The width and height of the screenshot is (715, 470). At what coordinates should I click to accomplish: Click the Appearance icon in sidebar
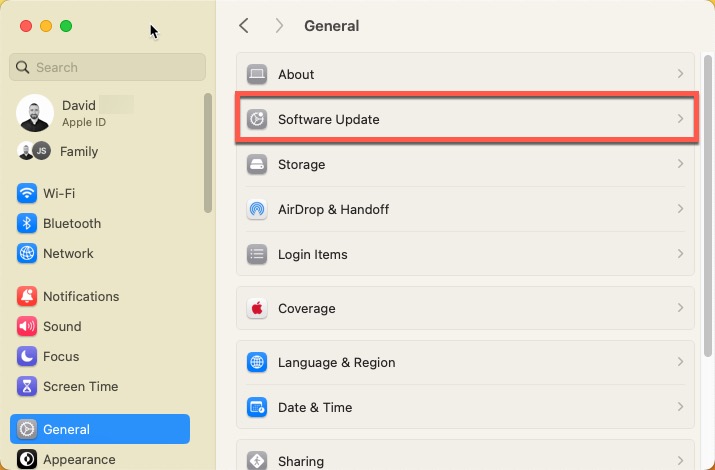coord(27,459)
